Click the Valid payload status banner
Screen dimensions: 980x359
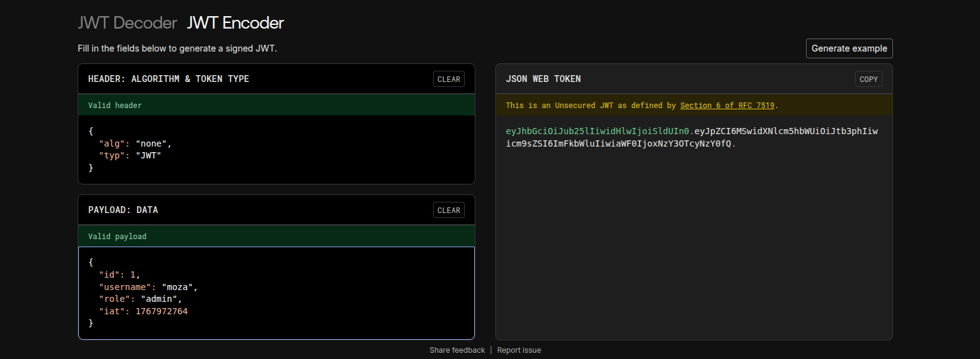[x=117, y=237]
